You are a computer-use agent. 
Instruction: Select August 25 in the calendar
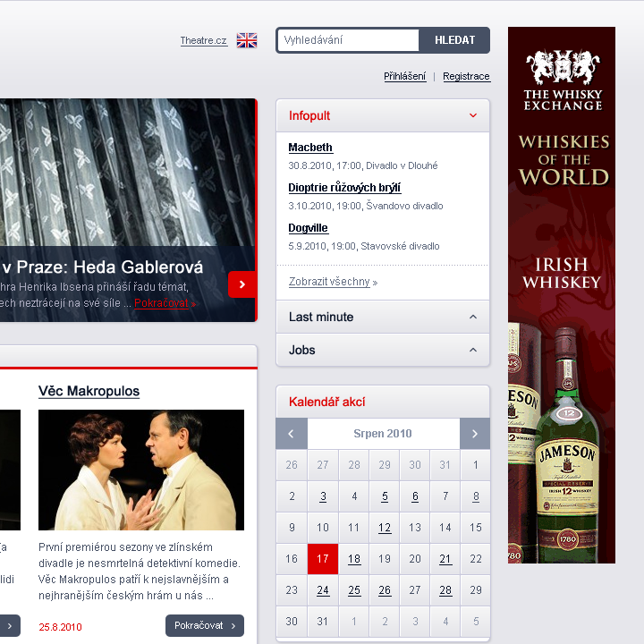(x=354, y=590)
